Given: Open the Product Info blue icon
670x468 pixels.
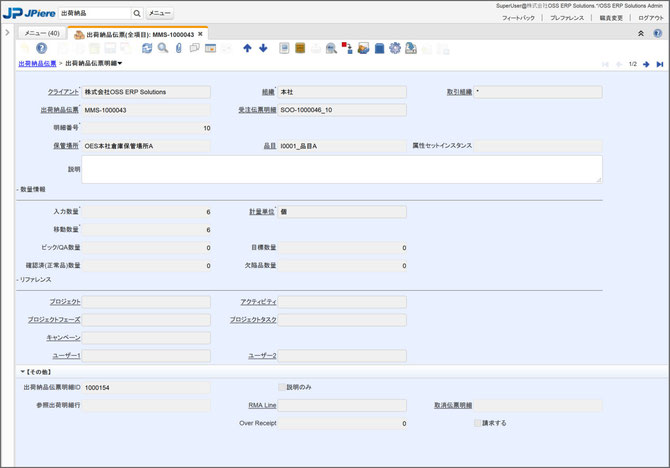Looking at the screenshot, I should click(379, 48).
